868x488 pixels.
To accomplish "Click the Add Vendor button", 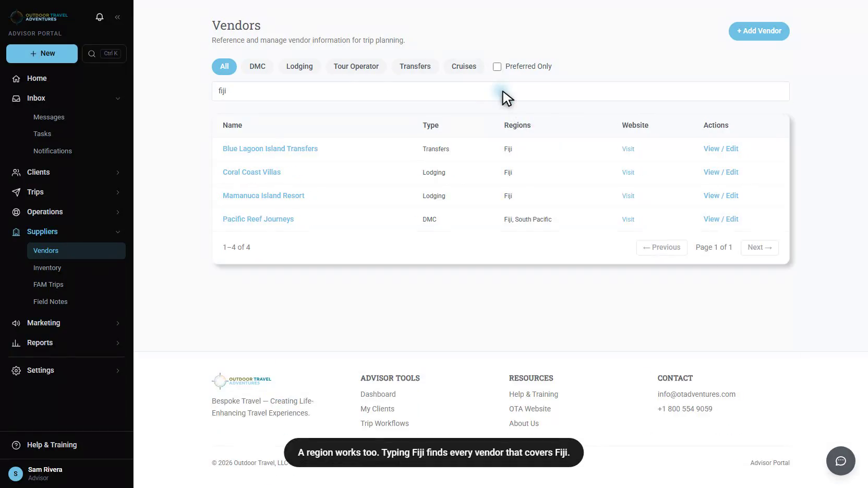I will 759,31.
